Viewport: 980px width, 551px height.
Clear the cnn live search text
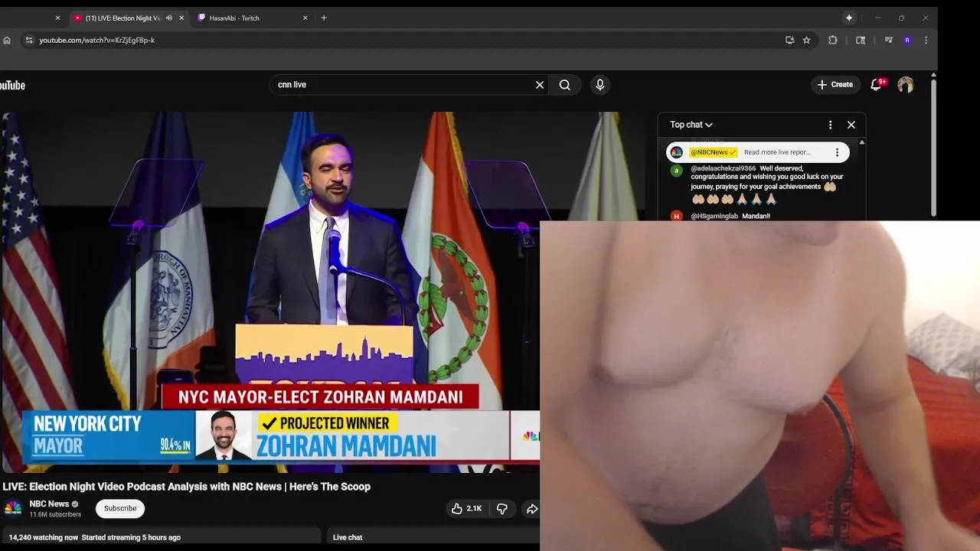[540, 85]
